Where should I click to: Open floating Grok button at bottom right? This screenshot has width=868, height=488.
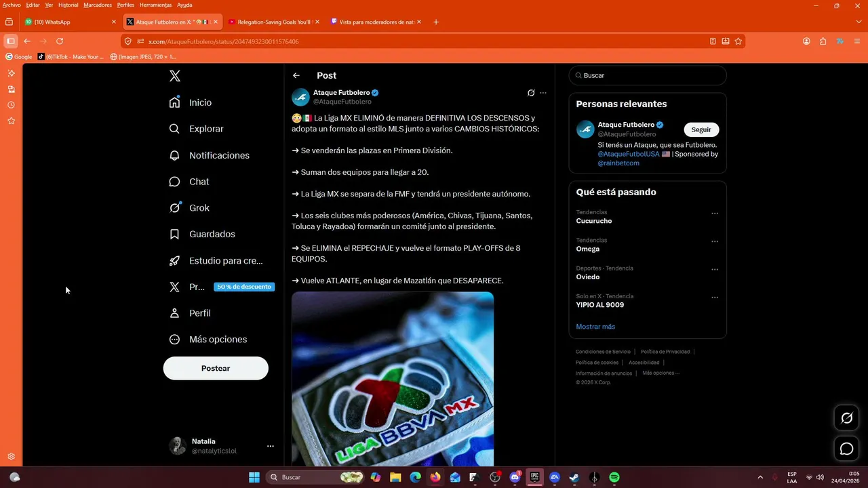(846, 418)
